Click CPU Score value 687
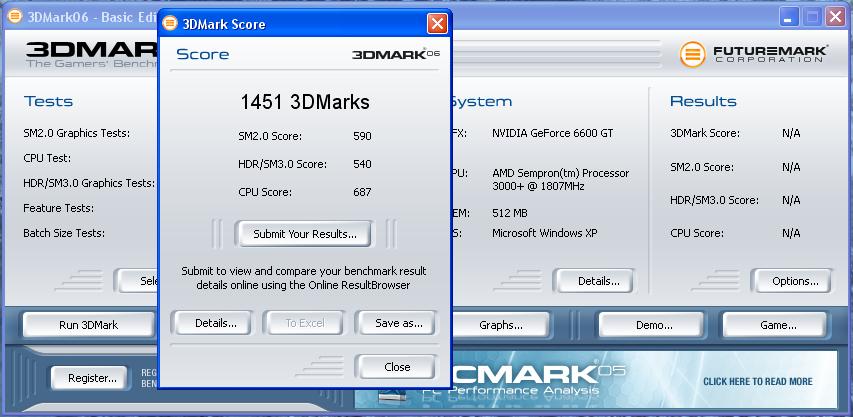The height and width of the screenshot is (417, 853). tap(362, 192)
